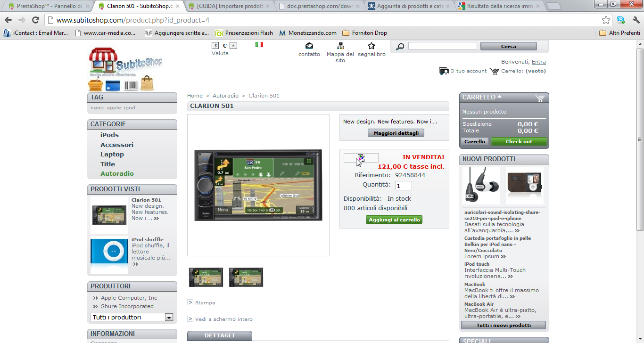Click the Tutti i nuovi prodotti button

504,325
